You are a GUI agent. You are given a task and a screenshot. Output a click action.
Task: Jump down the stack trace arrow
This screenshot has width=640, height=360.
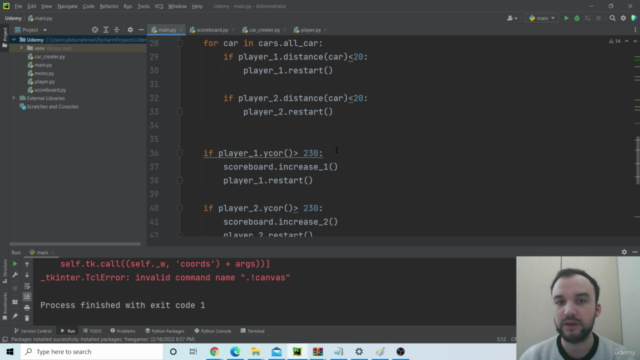tap(27, 275)
